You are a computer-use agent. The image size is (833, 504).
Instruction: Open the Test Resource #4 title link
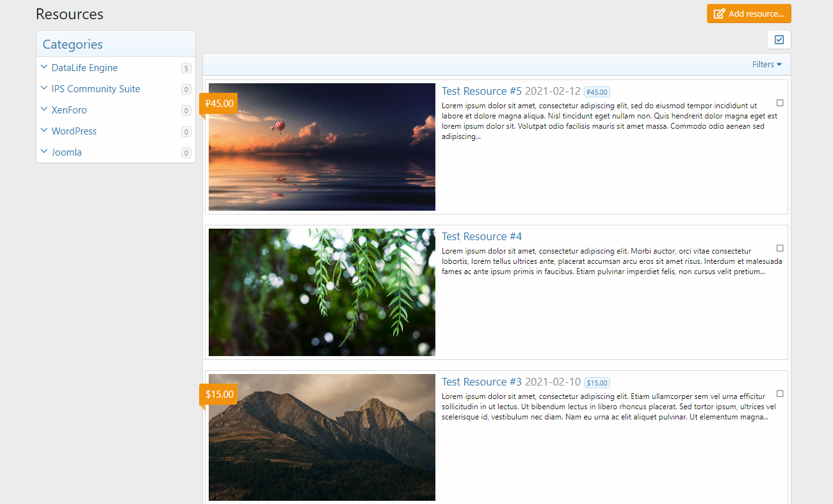(481, 236)
